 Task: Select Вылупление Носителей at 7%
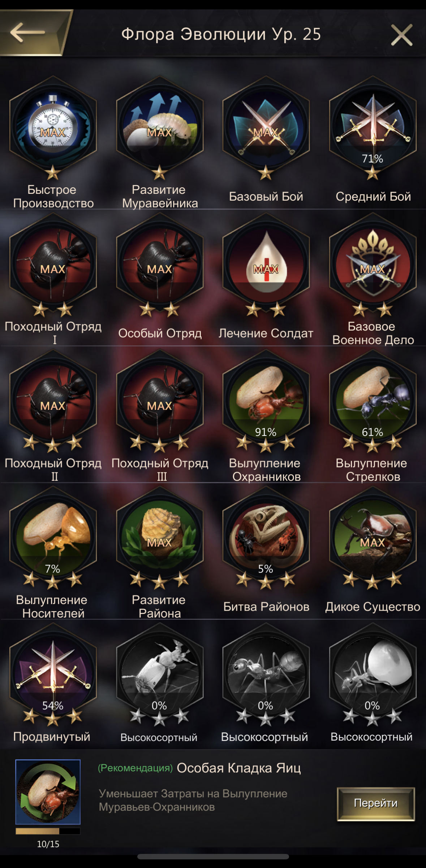click(x=53, y=535)
